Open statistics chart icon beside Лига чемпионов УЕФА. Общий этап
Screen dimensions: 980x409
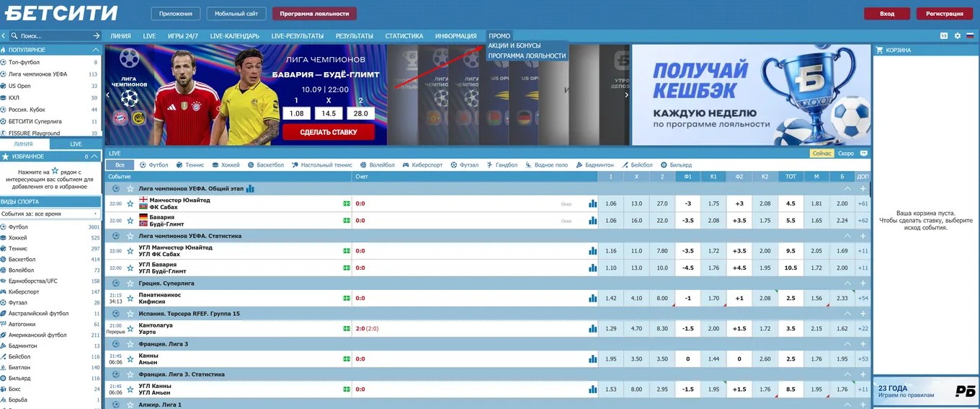pyautogui.click(x=250, y=188)
